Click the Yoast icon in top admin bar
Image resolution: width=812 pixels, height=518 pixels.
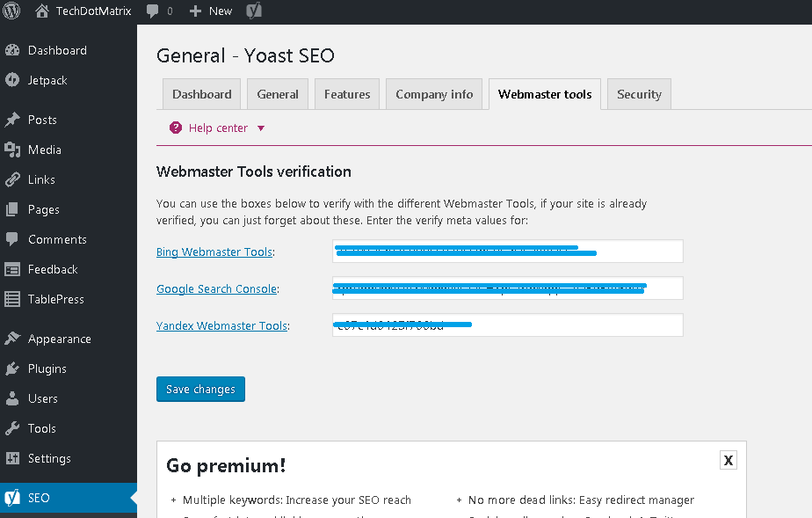click(x=253, y=11)
